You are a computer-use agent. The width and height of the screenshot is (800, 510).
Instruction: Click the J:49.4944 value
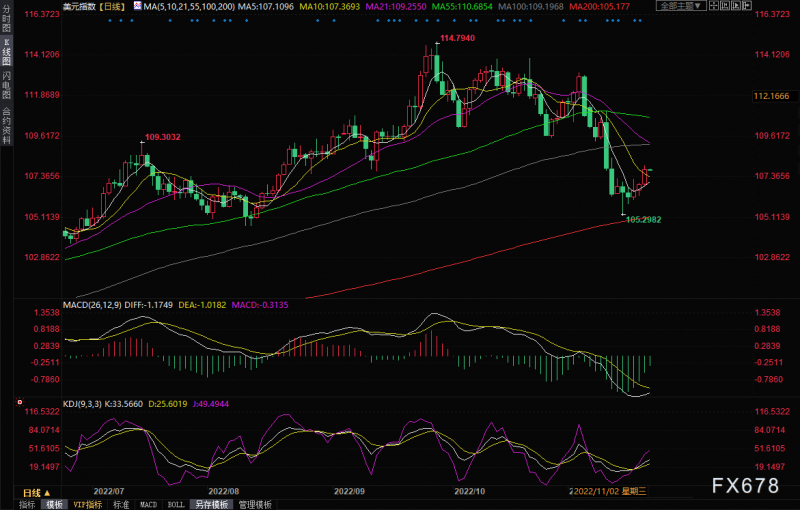coord(211,404)
